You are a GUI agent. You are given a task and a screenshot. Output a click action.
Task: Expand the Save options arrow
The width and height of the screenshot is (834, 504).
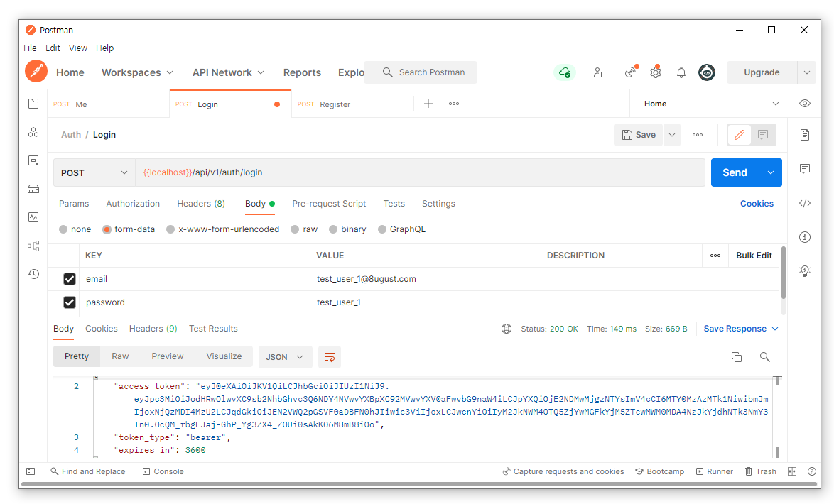coord(672,135)
